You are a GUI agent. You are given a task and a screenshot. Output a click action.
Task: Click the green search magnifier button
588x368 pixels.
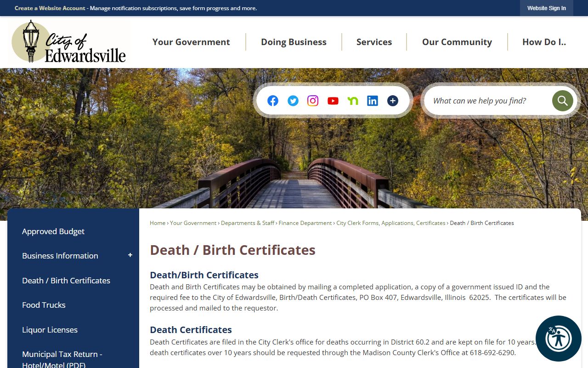pos(563,101)
